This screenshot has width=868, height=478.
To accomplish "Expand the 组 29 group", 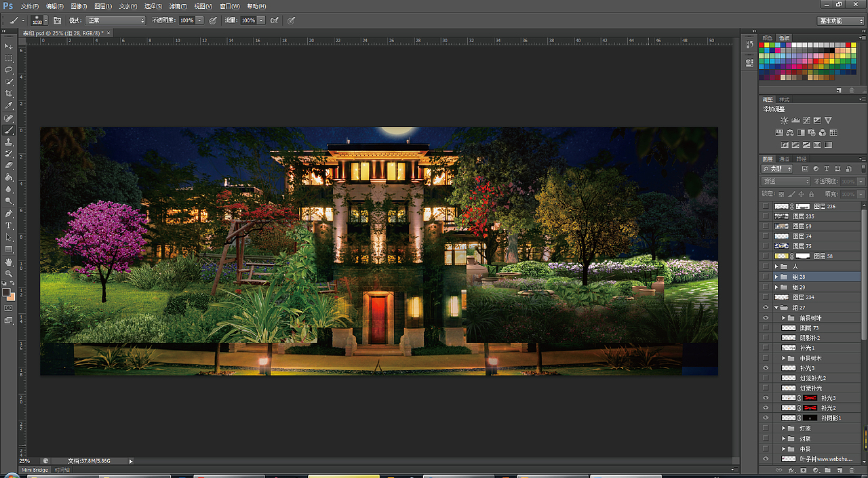I will click(777, 287).
